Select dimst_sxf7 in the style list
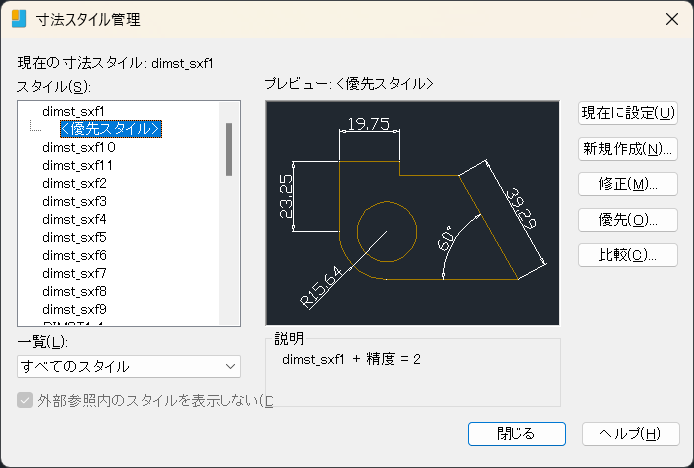The width and height of the screenshot is (694, 468). coord(74,273)
